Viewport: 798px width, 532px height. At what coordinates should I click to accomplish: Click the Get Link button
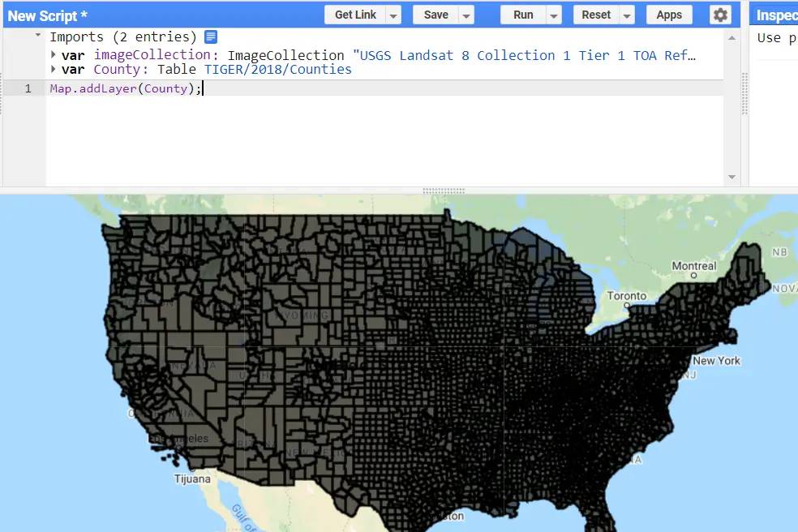click(354, 15)
